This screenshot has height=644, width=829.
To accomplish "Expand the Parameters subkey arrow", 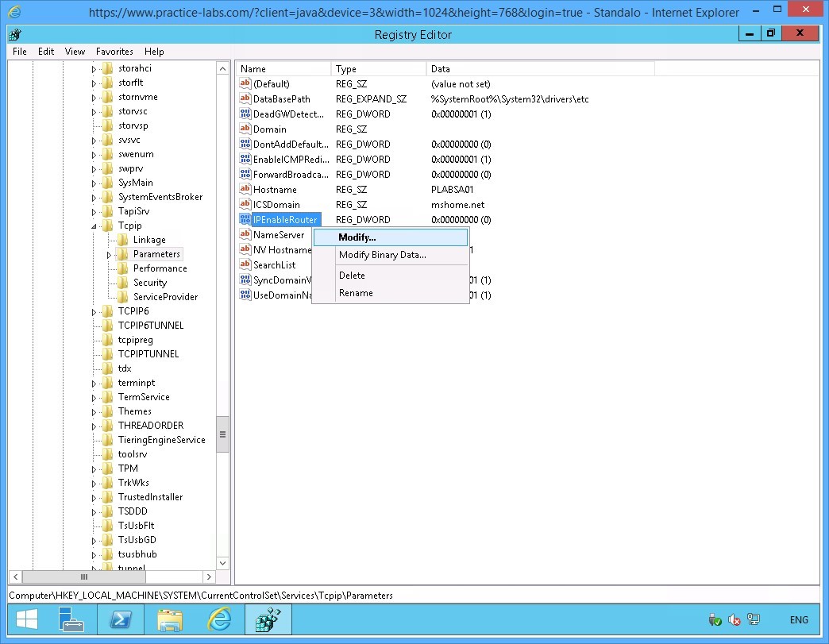I will tap(109, 255).
